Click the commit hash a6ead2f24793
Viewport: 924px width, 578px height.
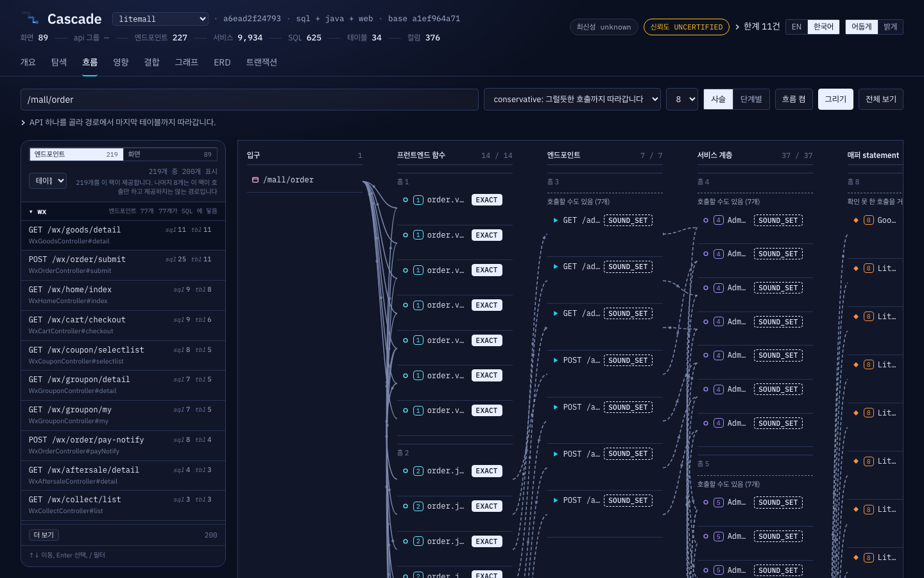252,19
